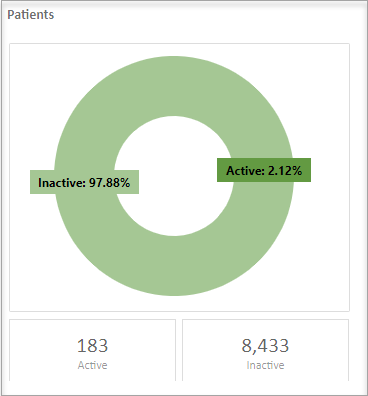The width and height of the screenshot is (368, 396).
Task: Click the Patients panel title
Action: [x=31, y=15]
